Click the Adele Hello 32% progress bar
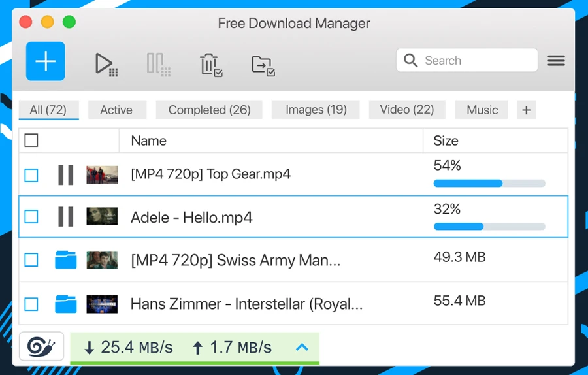 [489, 227]
